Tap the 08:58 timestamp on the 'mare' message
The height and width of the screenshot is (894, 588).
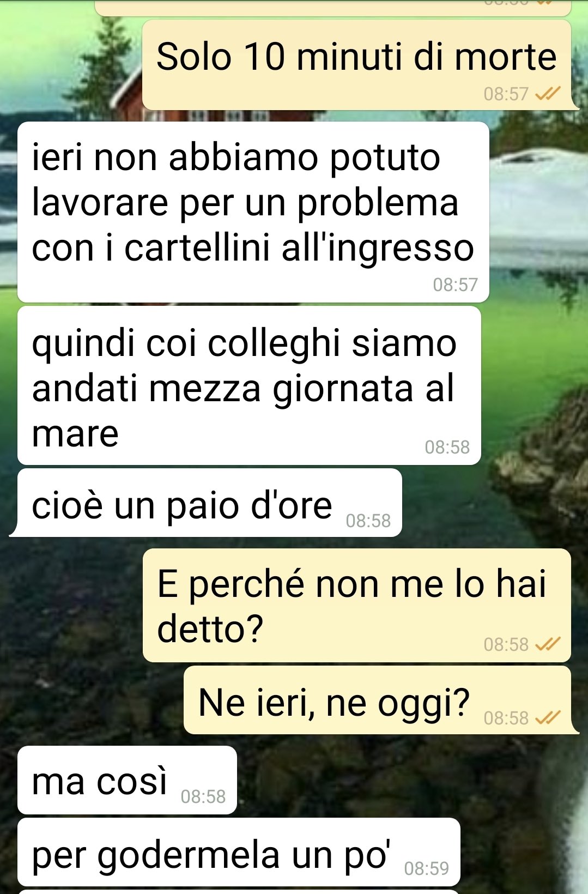[447, 447]
